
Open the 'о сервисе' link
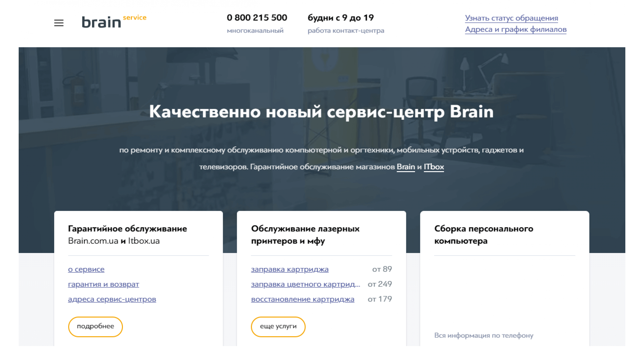coord(86,269)
